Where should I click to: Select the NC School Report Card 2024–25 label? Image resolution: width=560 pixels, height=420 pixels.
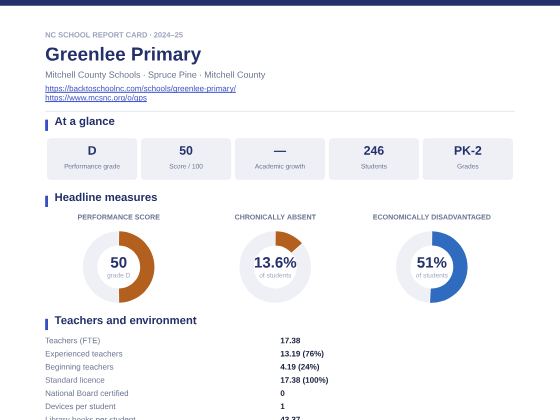click(114, 35)
